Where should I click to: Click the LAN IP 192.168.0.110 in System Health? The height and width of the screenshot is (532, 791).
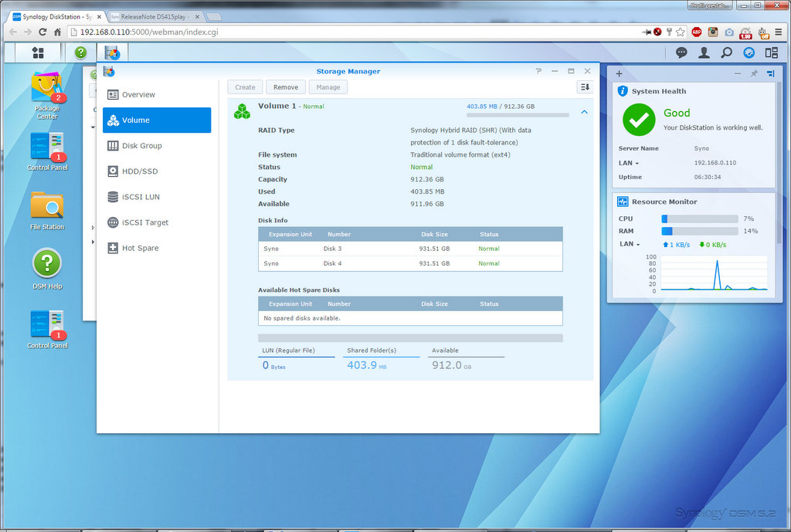(715, 163)
